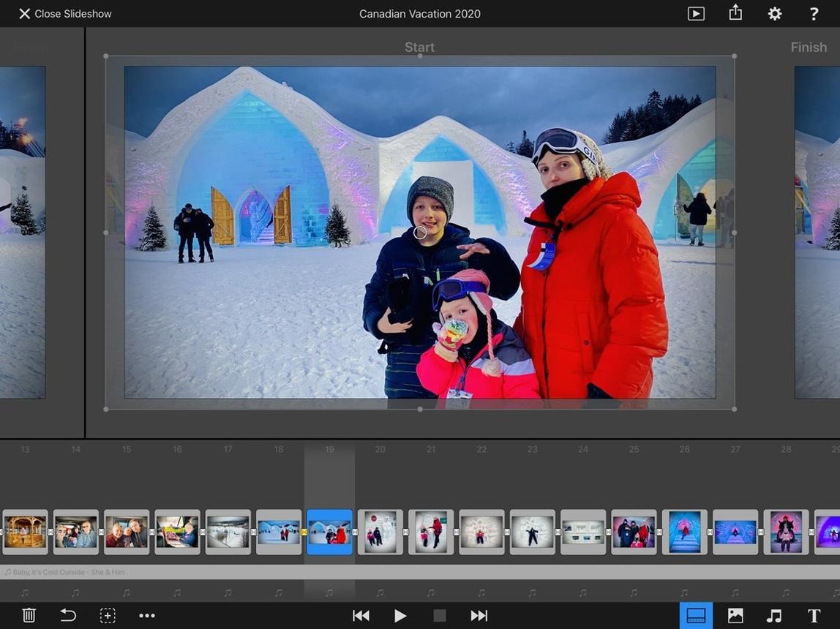The width and height of the screenshot is (840, 629).
Task: Close Slideshow
Action: click(x=65, y=13)
